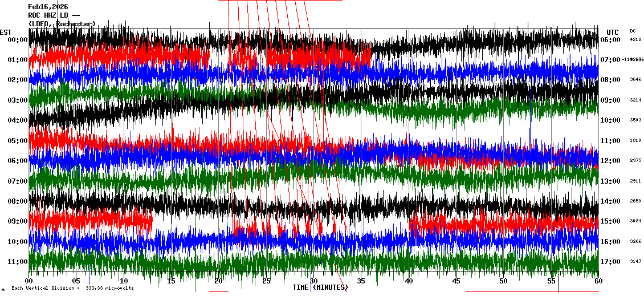
Task: Select the 09:00 EST row label
Action: coord(17,221)
